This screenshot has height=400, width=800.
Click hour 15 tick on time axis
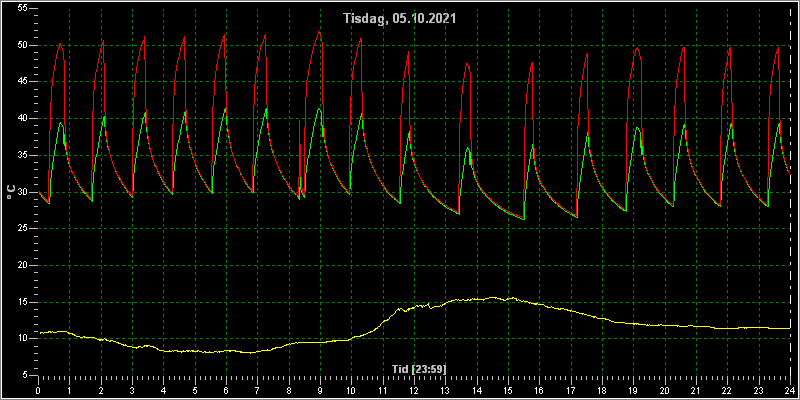(x=508, y=390)
